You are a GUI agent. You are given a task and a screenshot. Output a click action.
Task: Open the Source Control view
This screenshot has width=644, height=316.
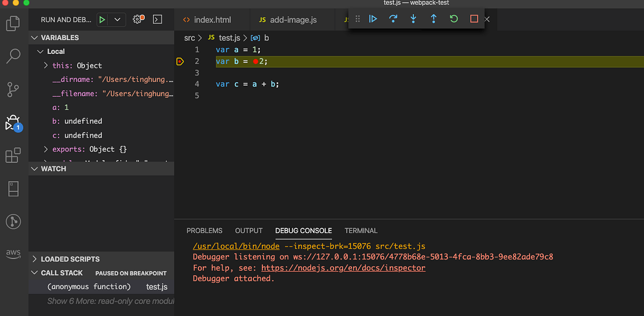pos(13,90)
